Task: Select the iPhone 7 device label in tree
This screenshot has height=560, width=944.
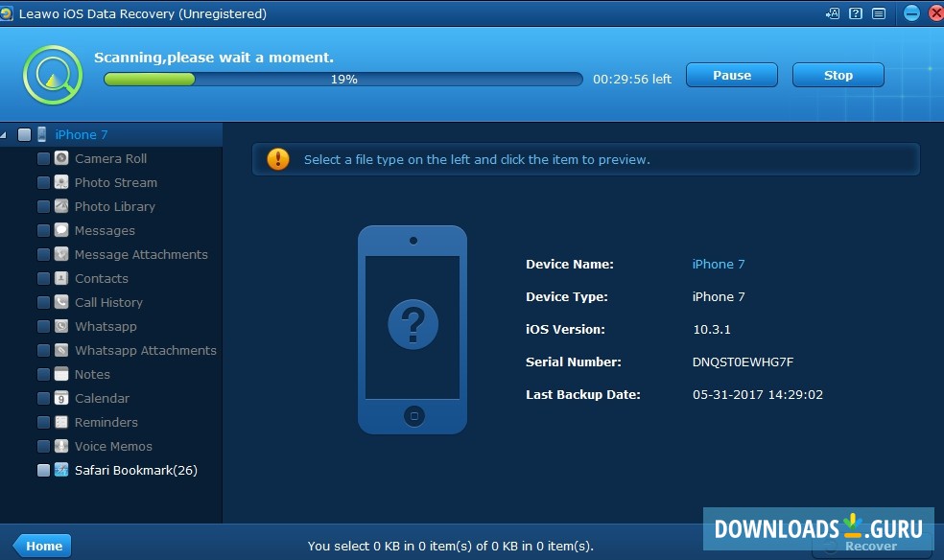Action: tap(82, 135)
